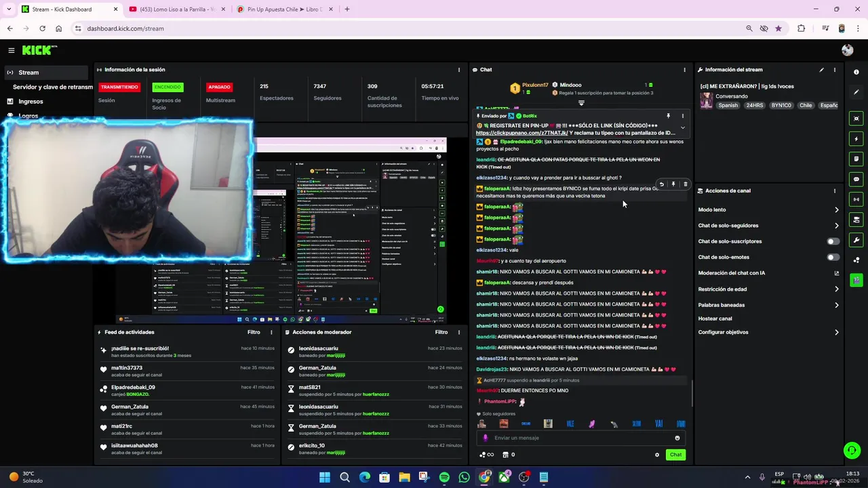Open Windows Start menu
Viewport: 868px width, 488px height.
coord(325,477)
